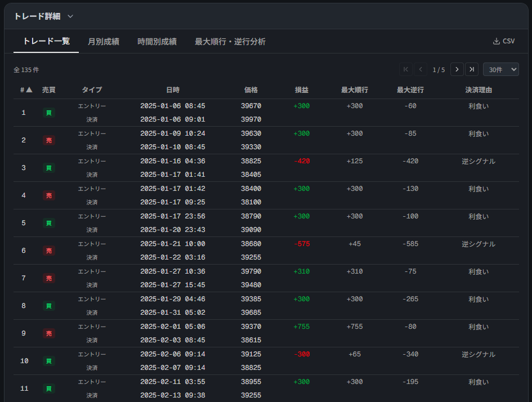The height and width of the screenshot is (402, 532).
Task: Click the -265 max adverse value
Action: (410, 299)
